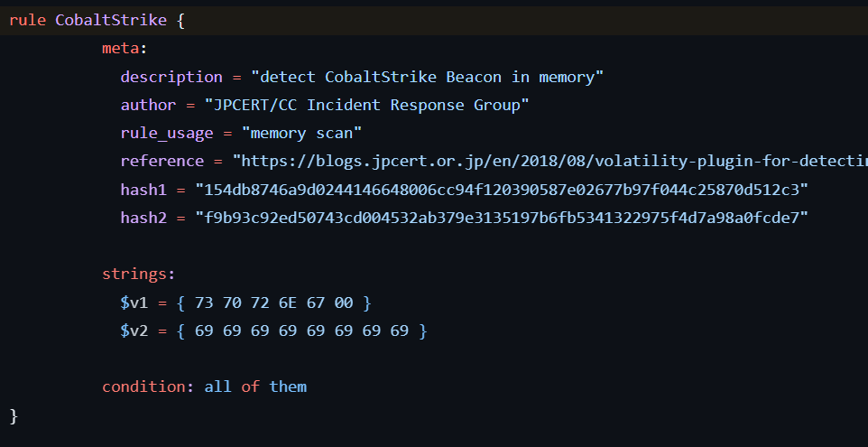The image size is (868, 447).
Task: Click the description string about Beacon in memory
Action: tap(427, 77)
